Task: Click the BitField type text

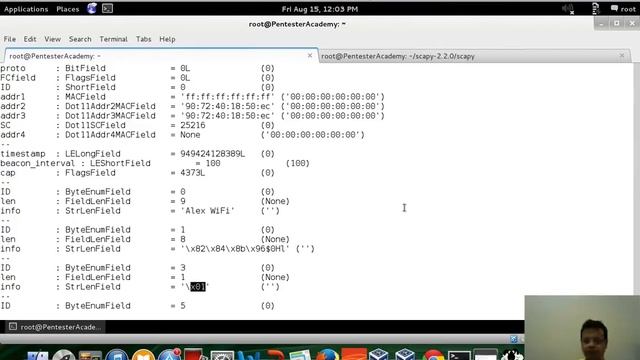Action: tap(85, 68)
